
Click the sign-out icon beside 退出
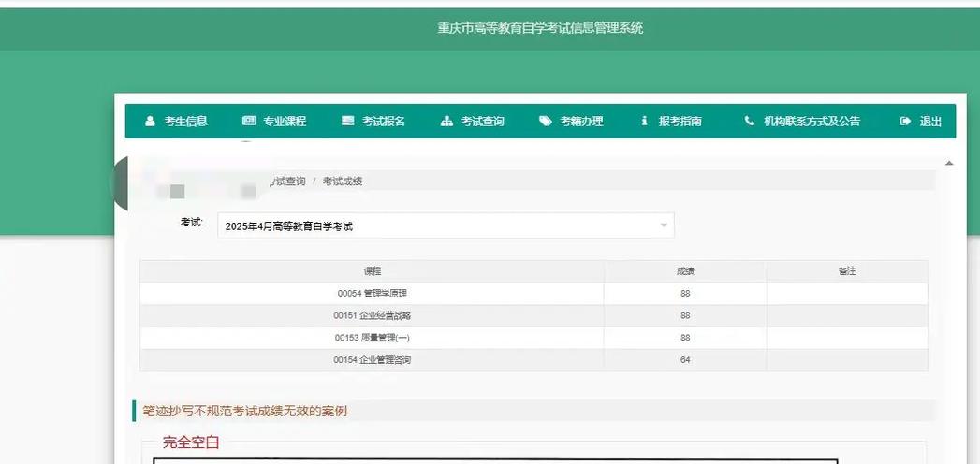pyautogui.click(x=906, y=122)
